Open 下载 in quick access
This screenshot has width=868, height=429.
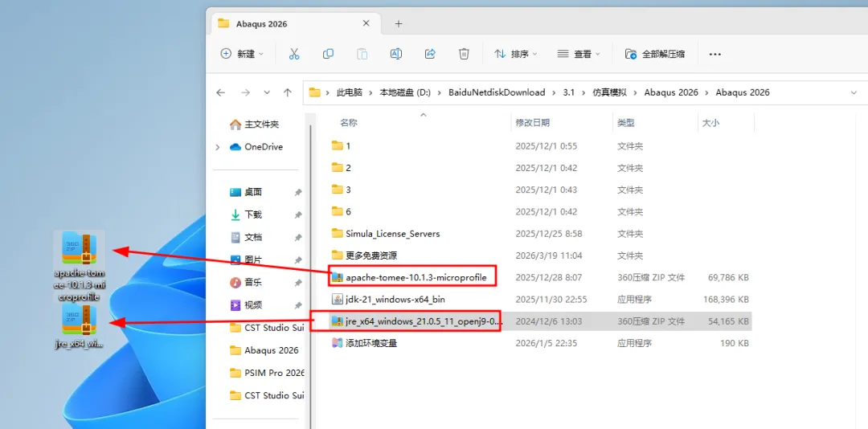click(x=247, y=214)
